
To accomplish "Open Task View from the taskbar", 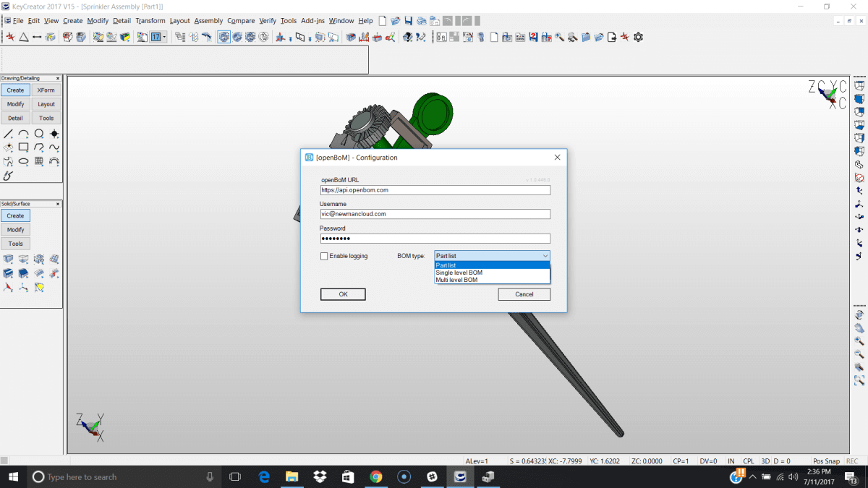I will [235, 476].
